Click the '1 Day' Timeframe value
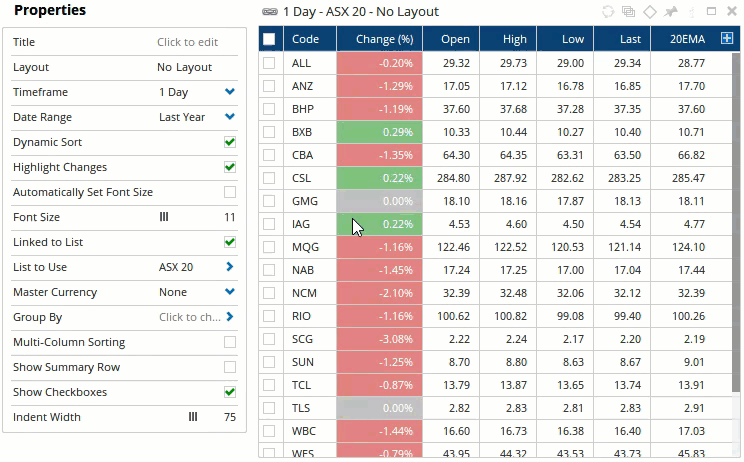 (174, 92)
